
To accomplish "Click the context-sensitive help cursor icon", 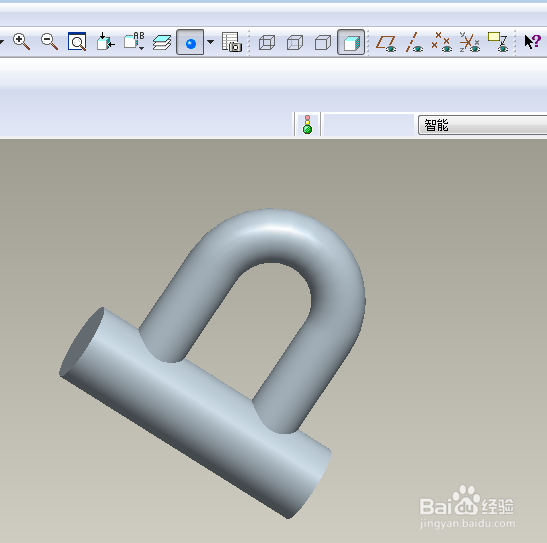I will [x=532, y=42].
